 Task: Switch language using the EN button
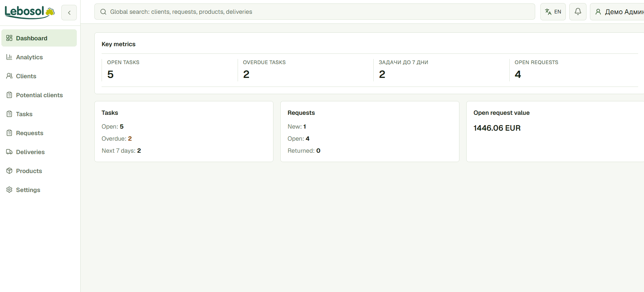click(553, 12)
